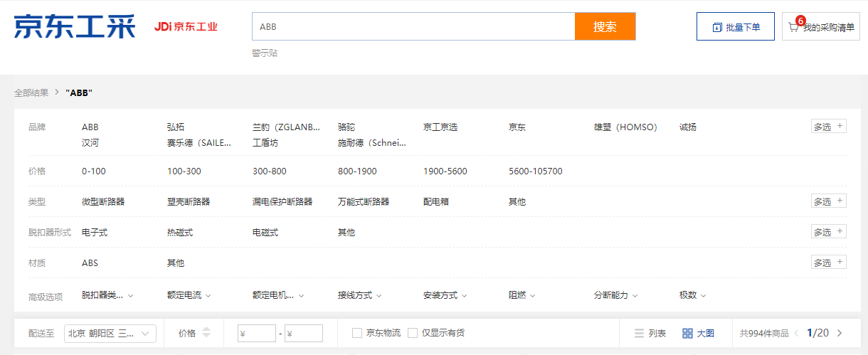Image resolution: width=868 pixels, height=355 pixels.
Task: Select price range 800-1900
Action: click(357, 171)
